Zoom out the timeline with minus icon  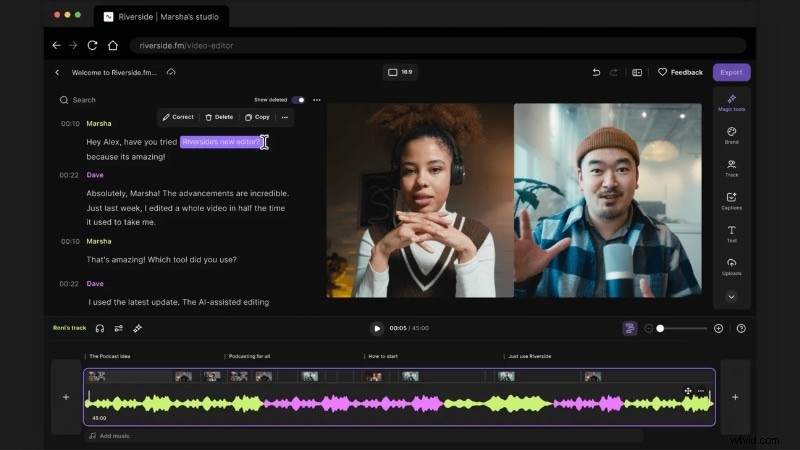tap(648, 329)
